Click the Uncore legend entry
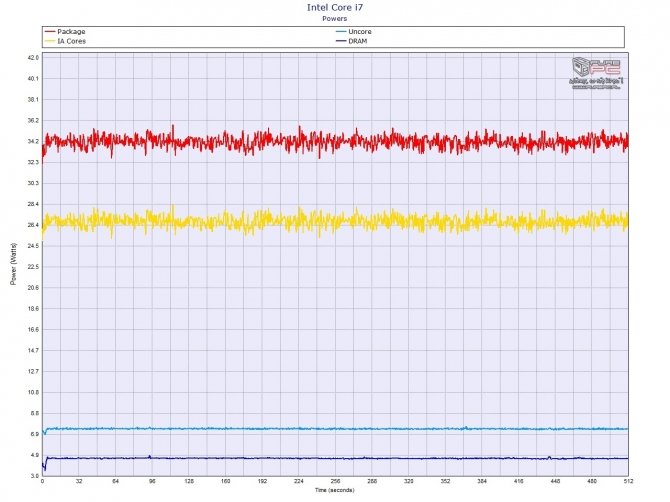670x502 pixels. coord(354,32)
